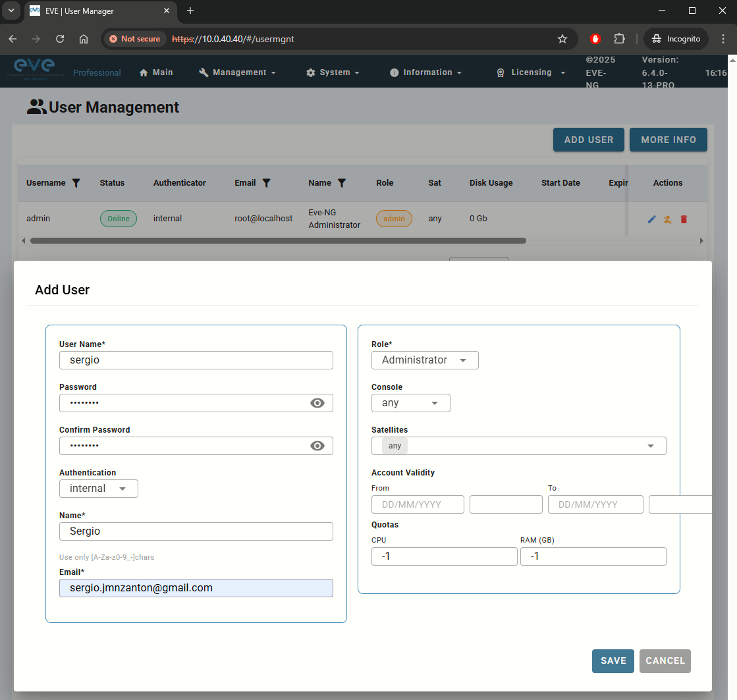
Task: Click the table's right scroll arrow
Action: coord(701,240)
